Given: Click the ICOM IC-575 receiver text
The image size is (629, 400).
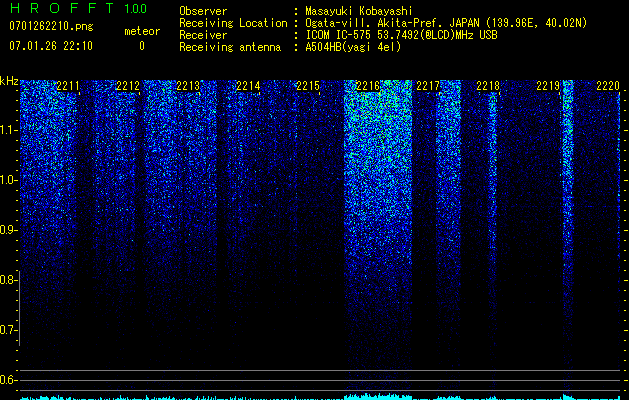Looking at the screenshot, I should [x=401, y=35].
